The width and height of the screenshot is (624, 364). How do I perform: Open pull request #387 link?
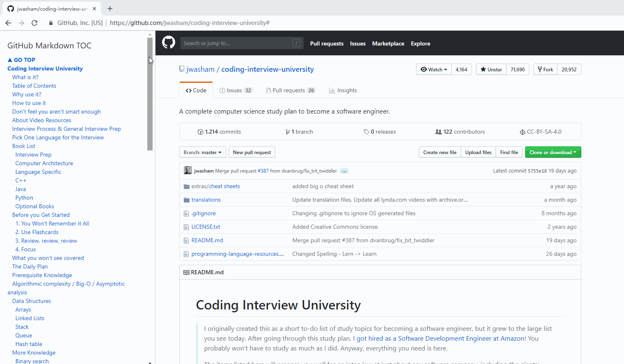[x=263, y=171]
